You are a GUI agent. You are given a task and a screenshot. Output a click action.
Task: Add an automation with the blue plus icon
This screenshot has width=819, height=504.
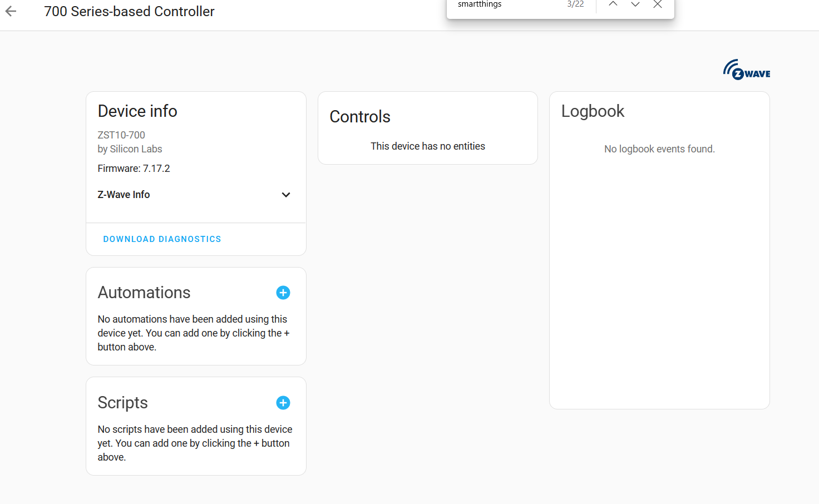[x=283, y=292]
